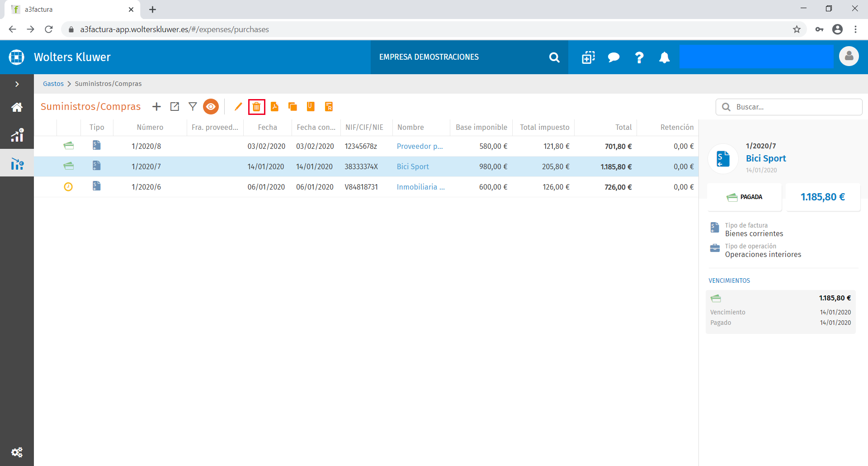The width and height of the screenshot is (868, 466).
Task: Open the search magnifier in the header
Action: 554,57
